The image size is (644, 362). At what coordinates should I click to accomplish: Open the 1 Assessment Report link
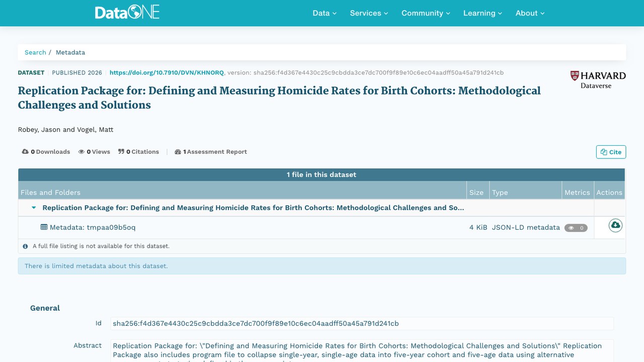pyautogui.click(x=211, y=152)
